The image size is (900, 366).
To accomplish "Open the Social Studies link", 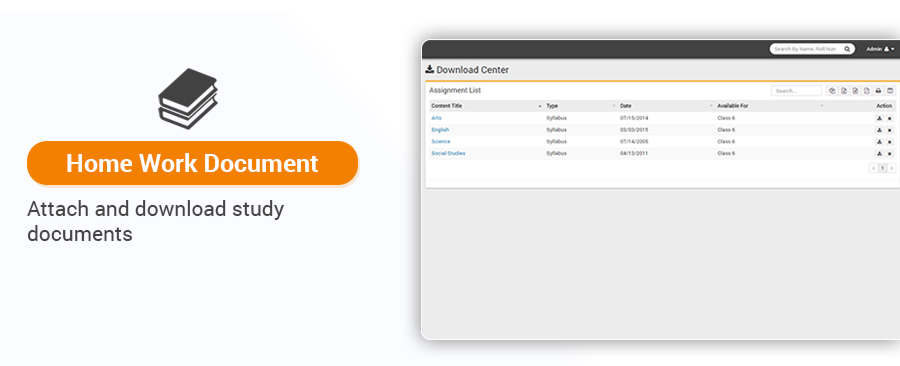I will (448, 154).
